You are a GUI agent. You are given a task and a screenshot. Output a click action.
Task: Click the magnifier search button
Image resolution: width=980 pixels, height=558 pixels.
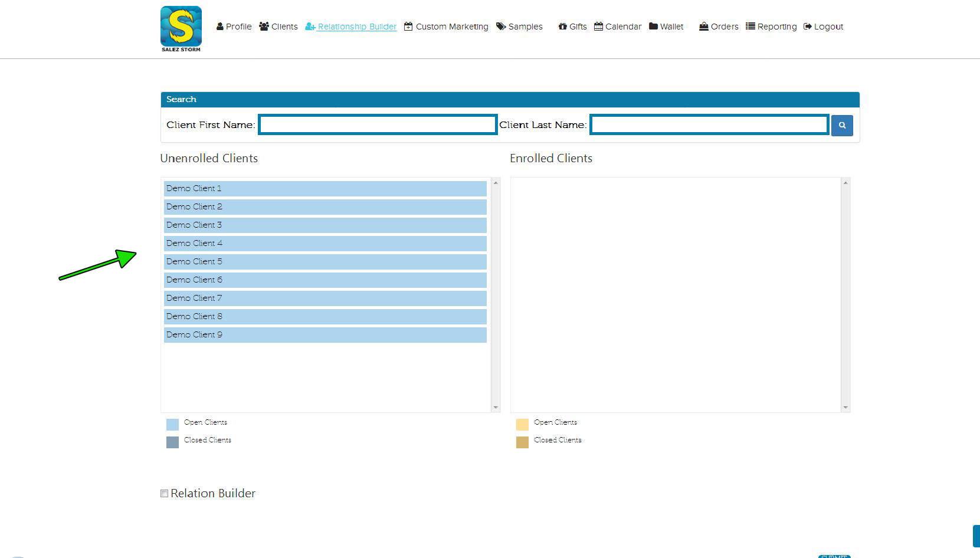click(842, 125)
